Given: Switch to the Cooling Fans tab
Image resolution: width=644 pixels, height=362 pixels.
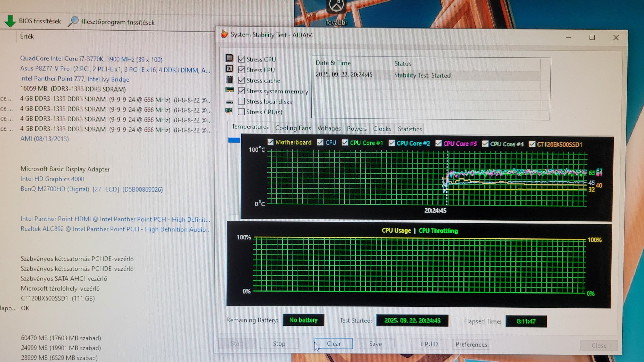Looking at the screenshot, I should click(x=293, y=128).
